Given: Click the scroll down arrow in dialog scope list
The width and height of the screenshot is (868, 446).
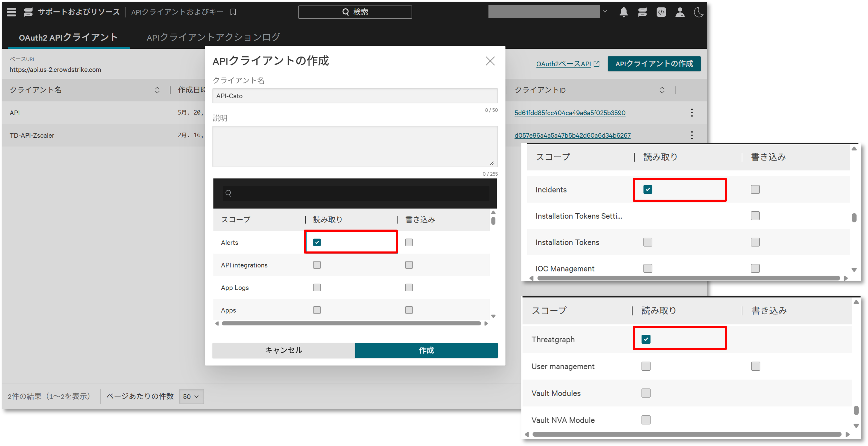Looking at the screenshot, I should pos(493,316).
